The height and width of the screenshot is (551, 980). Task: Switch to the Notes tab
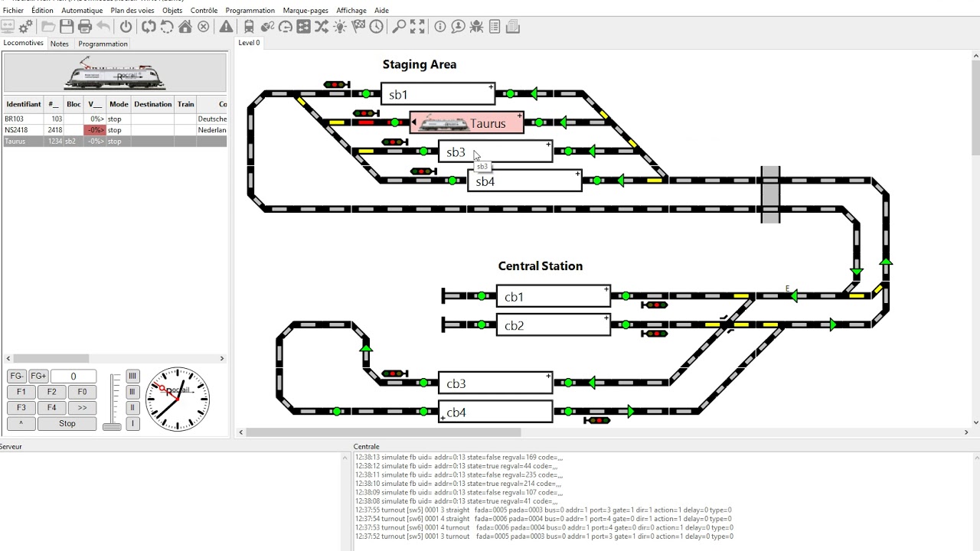(60, 44)
